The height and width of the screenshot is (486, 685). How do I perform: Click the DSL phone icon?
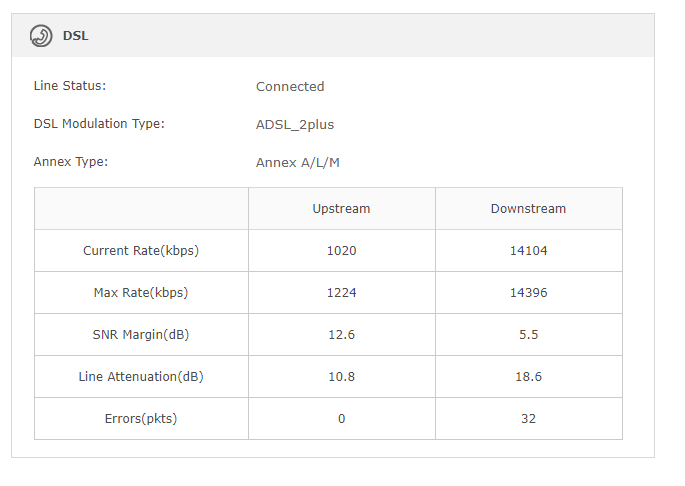[41, 36]
